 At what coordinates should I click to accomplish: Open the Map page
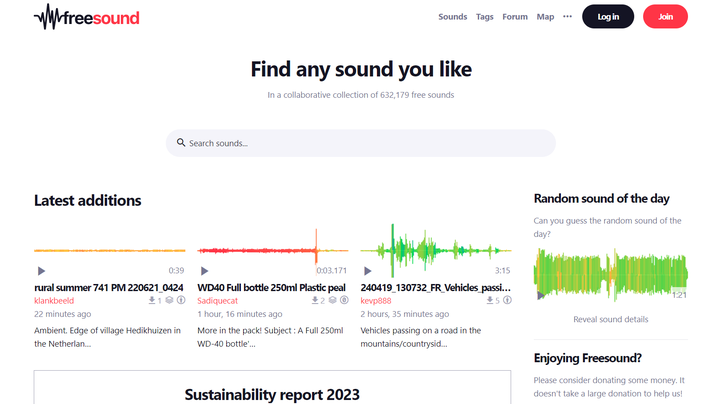click(x=545, y=17)
